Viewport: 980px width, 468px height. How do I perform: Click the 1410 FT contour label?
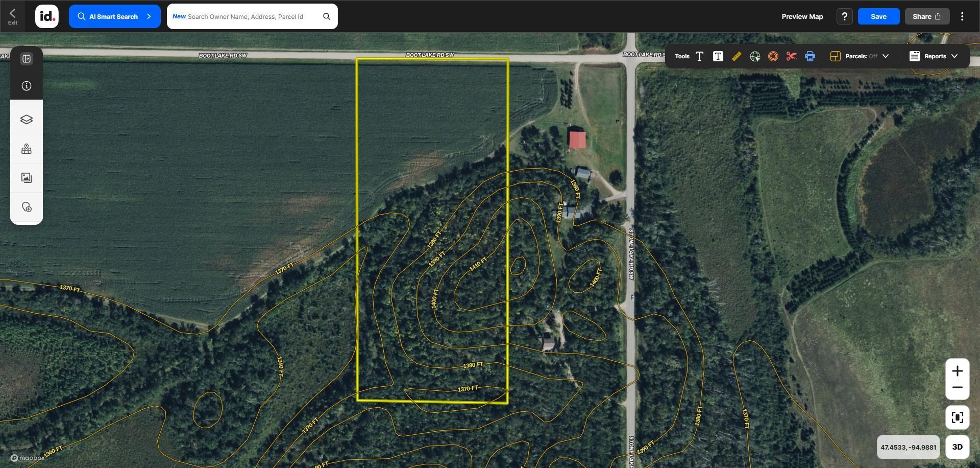click(x=478, y=264)
